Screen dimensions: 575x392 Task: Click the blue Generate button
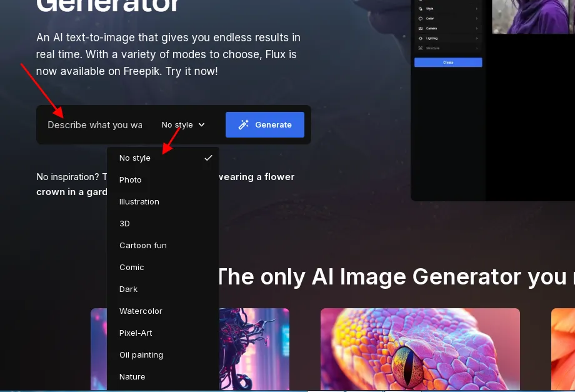click(265, 124)
